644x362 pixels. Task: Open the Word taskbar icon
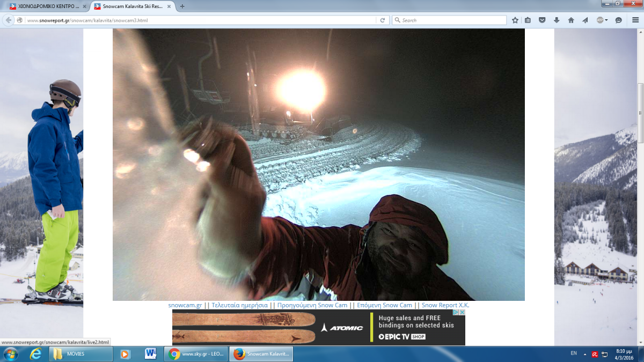(150, 354)
